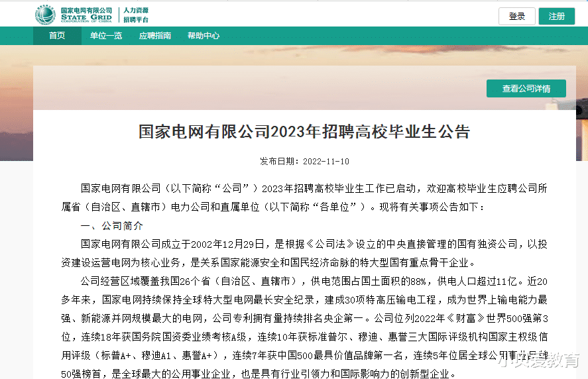This screenshot has height=379, width=588.
Task: Click the 国家电网有限公司 State Grid wordmark
Action: [87, 14]
